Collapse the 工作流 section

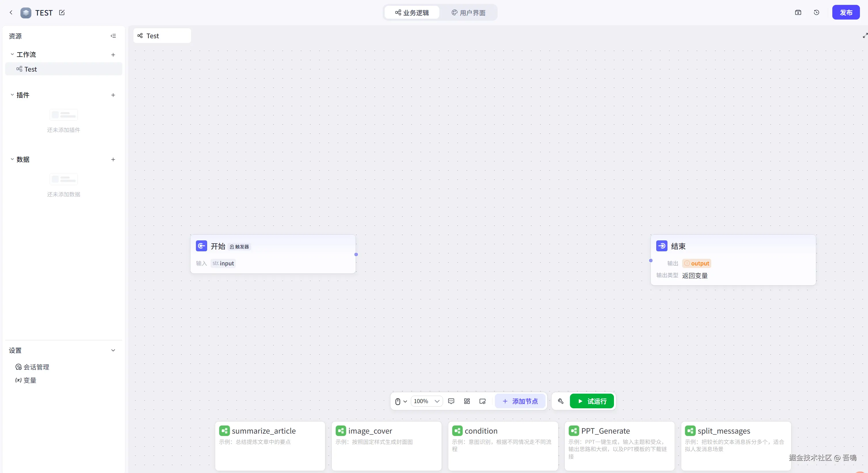(x=12, y=54)
